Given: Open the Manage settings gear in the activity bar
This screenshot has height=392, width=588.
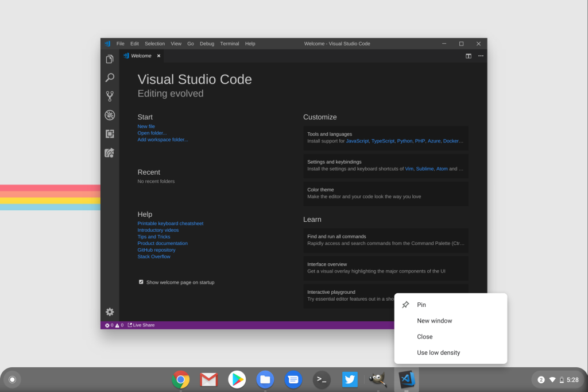Looking at the screenshot, I should click(109, 312).
